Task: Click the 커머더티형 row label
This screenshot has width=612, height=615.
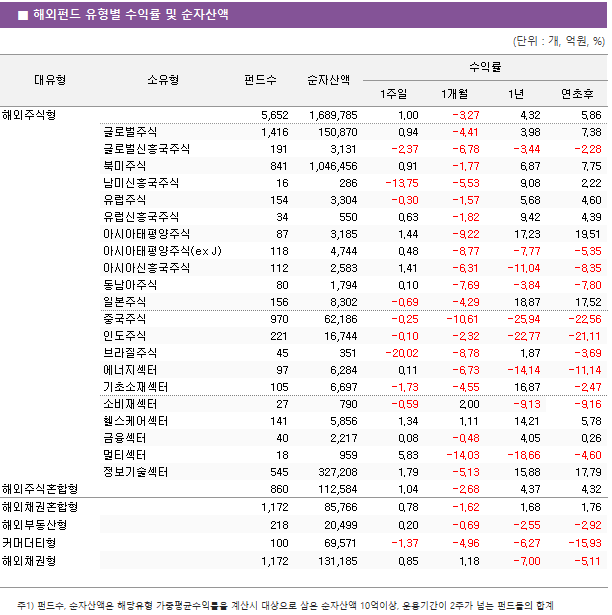Action: (x=29, y=543)
